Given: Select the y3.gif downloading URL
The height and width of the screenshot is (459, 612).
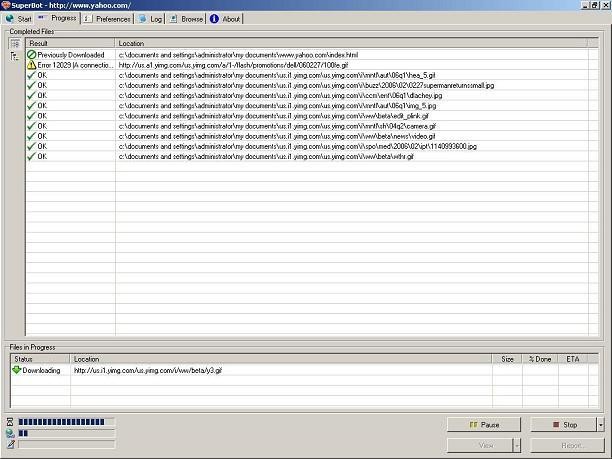Looking at the screenshot, I should pyautogui.click(x=148, y=370).
